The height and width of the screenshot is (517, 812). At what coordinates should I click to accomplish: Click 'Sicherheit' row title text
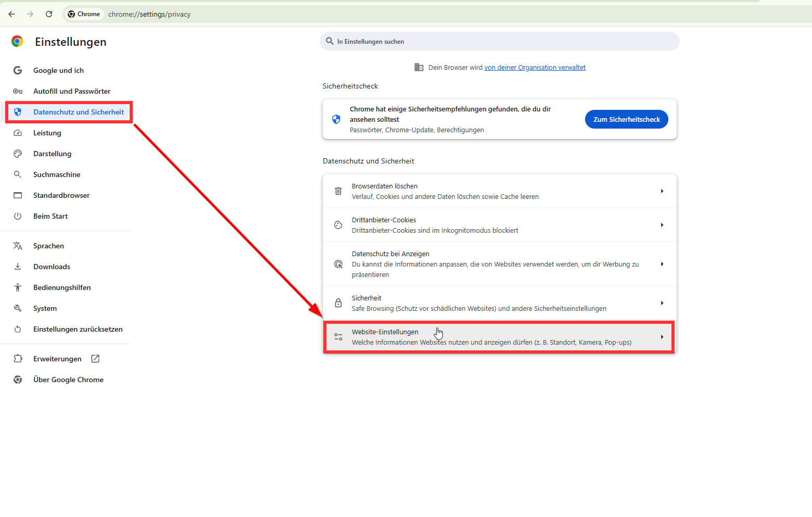(x=366, y=298)
